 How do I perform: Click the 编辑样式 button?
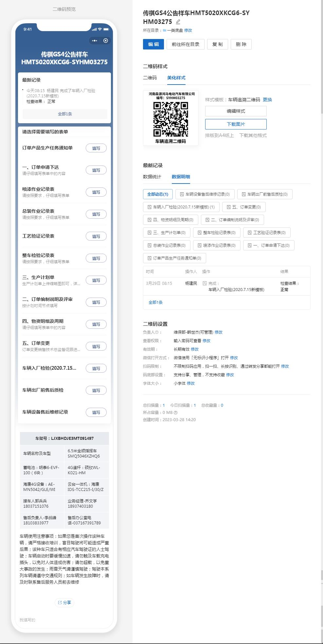236,111
